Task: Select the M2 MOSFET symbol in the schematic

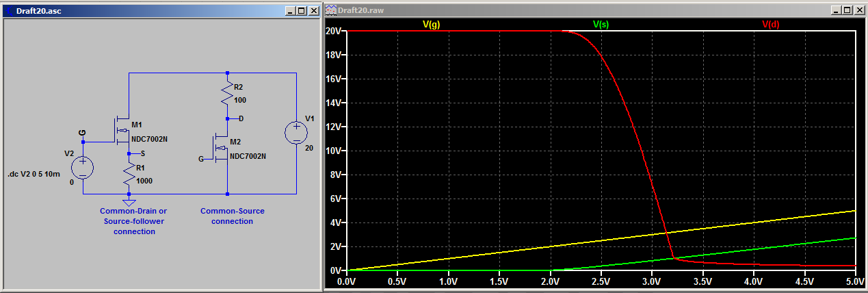Action: tap(220, 146)
